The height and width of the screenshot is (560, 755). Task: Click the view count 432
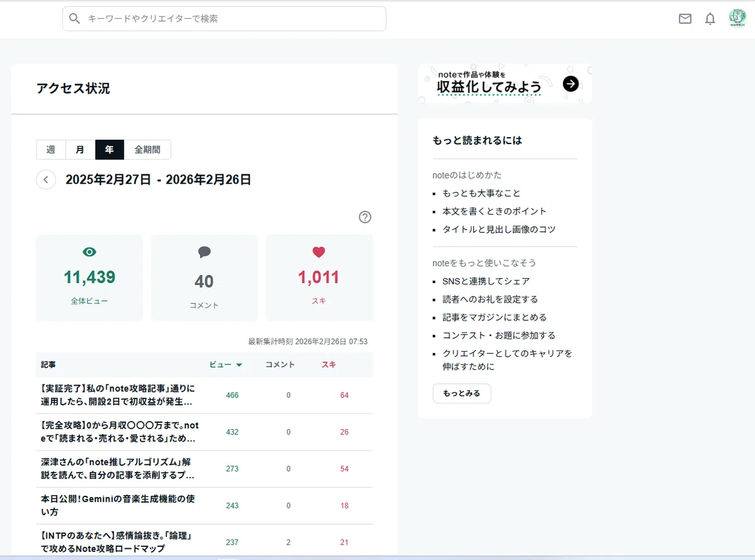coord(232,432)
